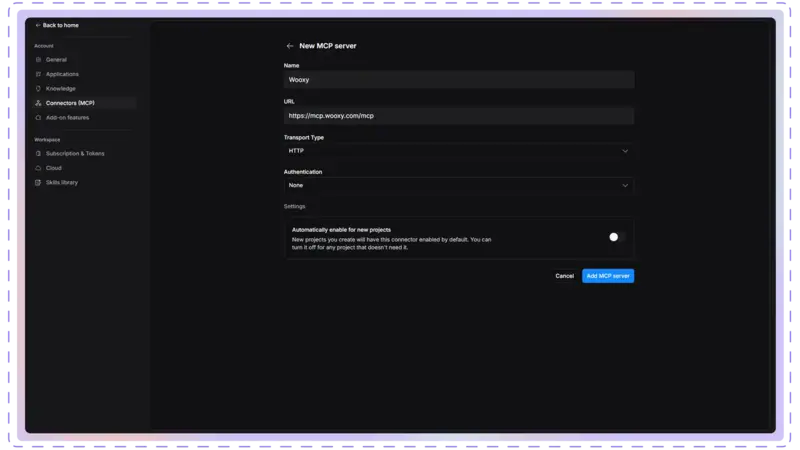800x450 pixels.
Task: Click the Workspace section header
Action: (x=47, y=139)
